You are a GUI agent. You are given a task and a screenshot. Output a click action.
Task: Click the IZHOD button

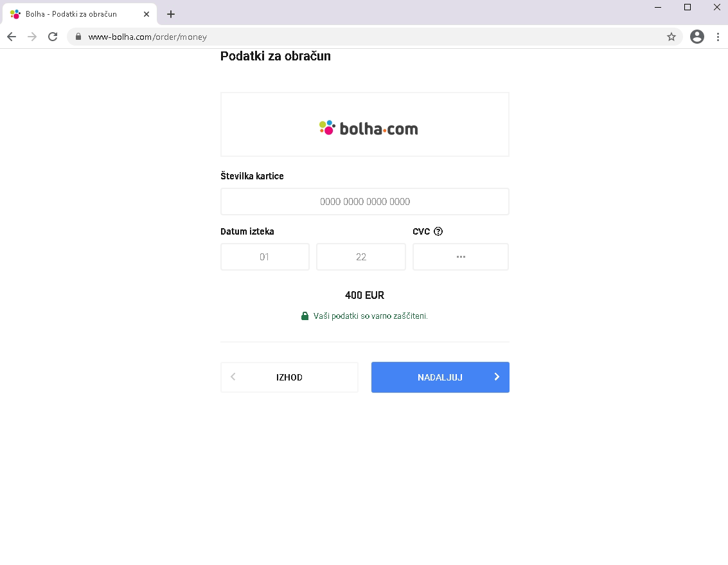click(289, 377)
